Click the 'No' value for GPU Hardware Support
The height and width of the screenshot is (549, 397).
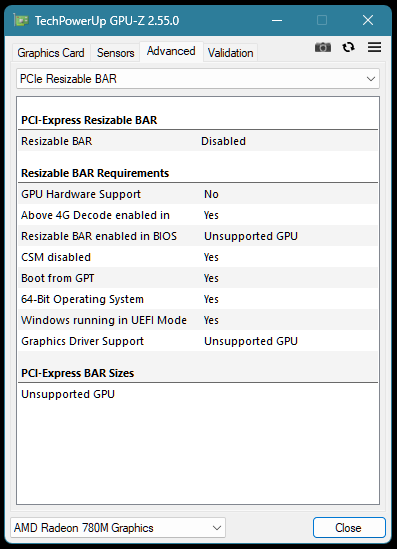tap(211, 194)
